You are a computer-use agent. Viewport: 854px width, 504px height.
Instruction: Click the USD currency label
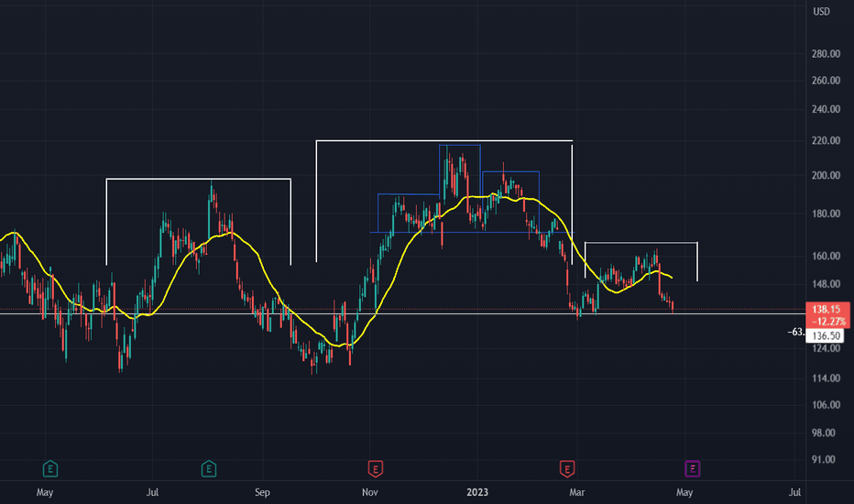coord(821,11)
